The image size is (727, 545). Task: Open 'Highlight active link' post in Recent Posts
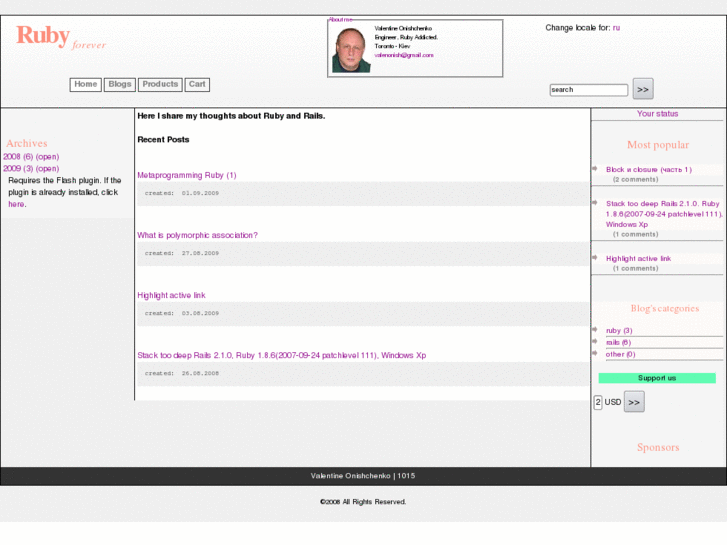[171, 295]
